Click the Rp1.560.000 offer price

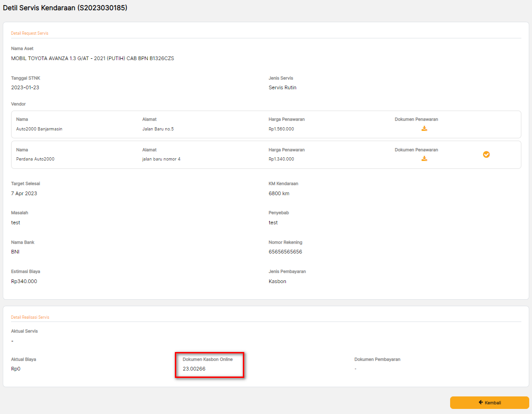click(281, 129)
